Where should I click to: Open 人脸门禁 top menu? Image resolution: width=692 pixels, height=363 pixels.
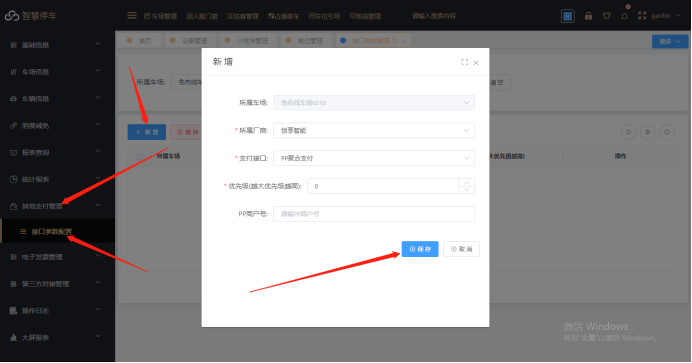click(202, 16)
